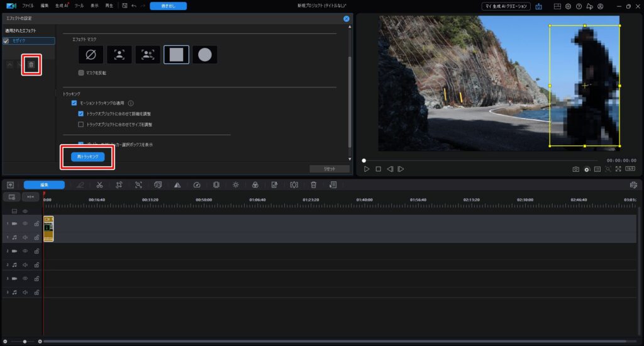
Task: Open the speed gauge tool in toolbar
Action: point(197,185)
